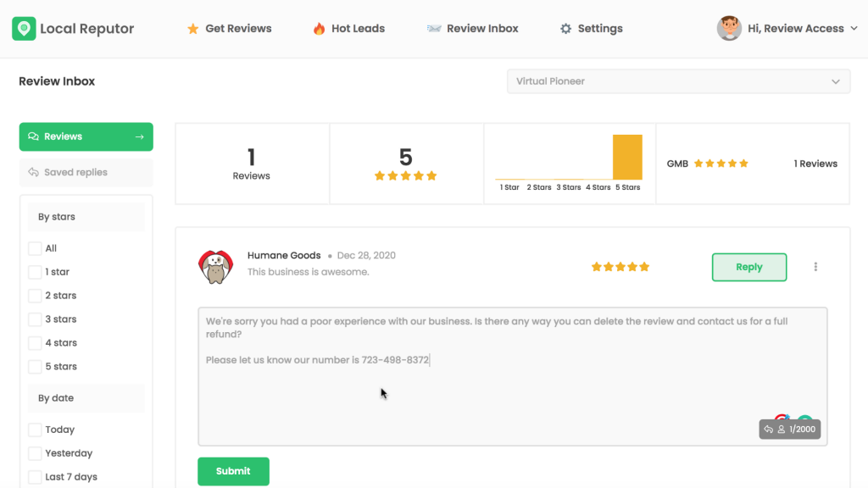Click Humane Goods reviewer avatar

(215, 266)
